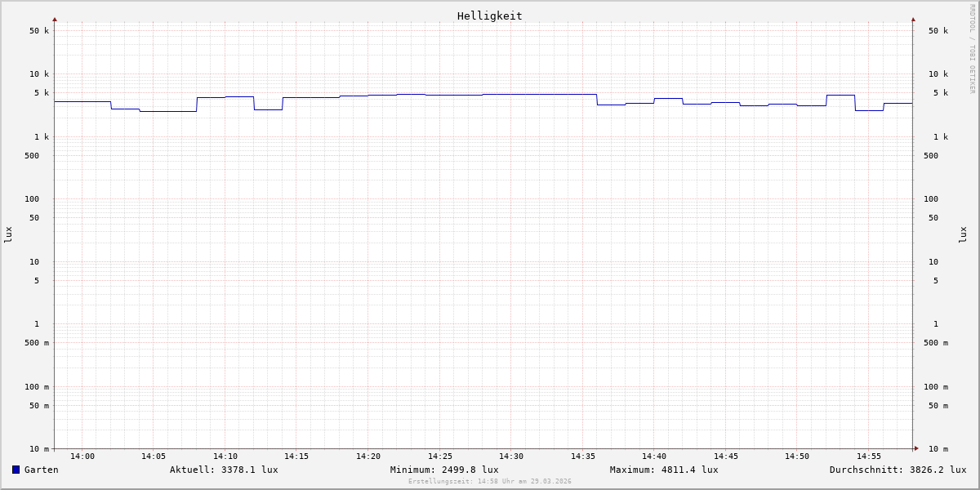
Task: Click the RRDTOOL / TOBI OETIKER watermark
Action: click(x=972, y=49)
